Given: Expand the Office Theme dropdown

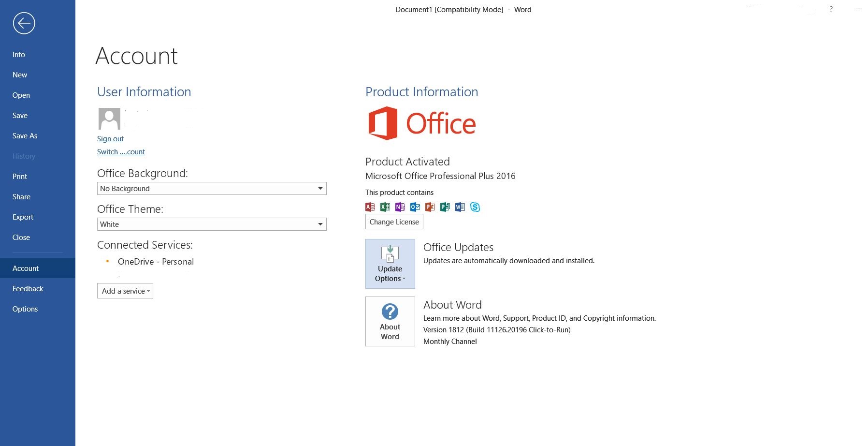Looking at the screenshot, I should [212, 224].
